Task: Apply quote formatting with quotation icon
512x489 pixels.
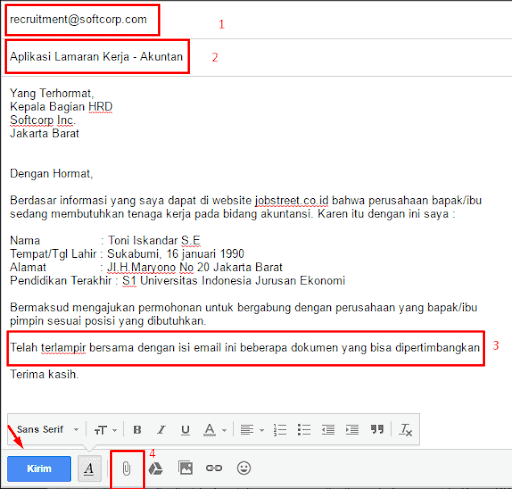Action: [377, 429]
